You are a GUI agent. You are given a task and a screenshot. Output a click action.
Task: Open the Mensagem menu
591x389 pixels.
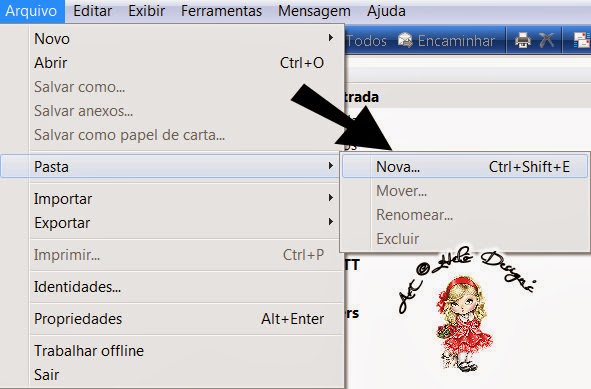click(x=314, y=11)
